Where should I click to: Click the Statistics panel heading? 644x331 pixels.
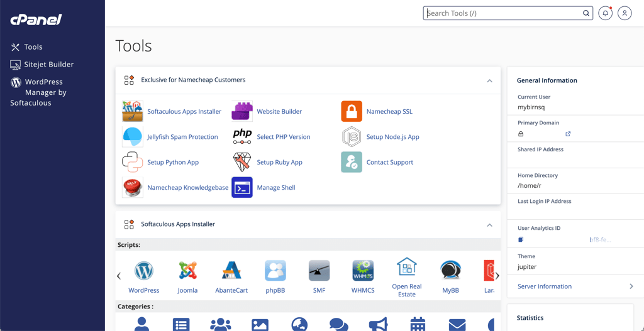(530, 318)
